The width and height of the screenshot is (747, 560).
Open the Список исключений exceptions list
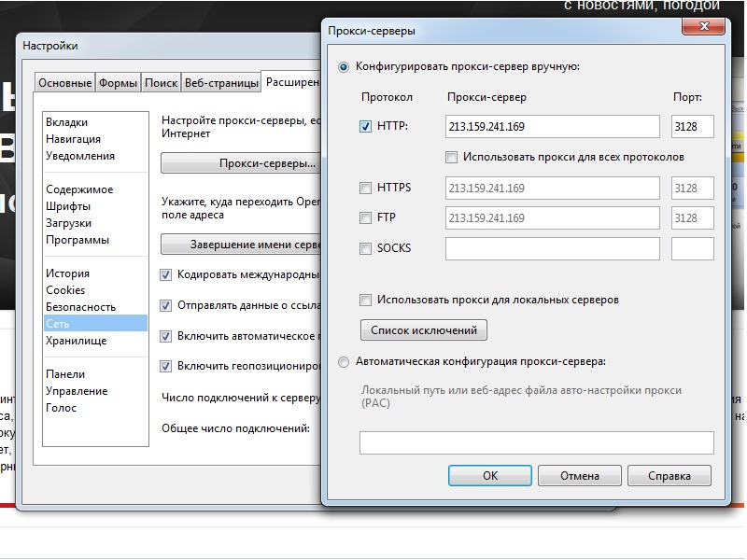(x=424, y=329)
